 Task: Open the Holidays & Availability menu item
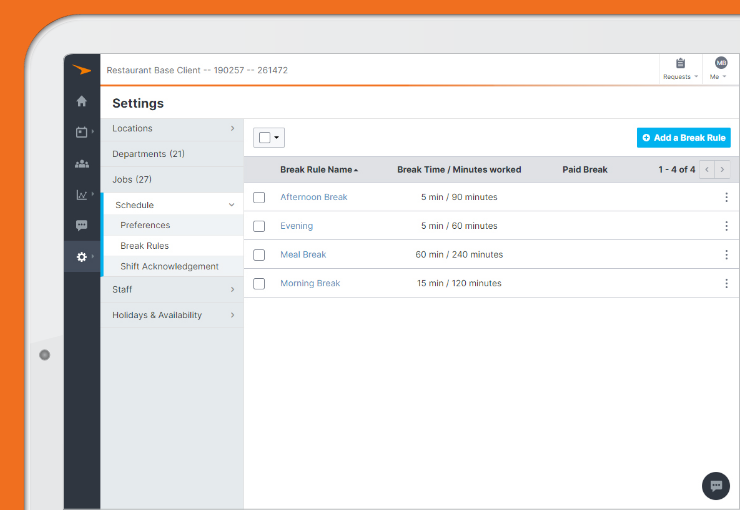(172, 315)
